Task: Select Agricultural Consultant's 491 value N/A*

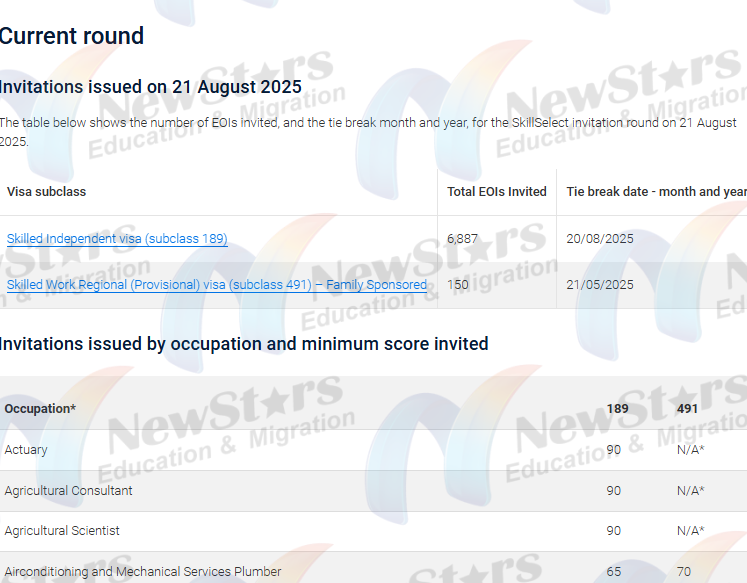Action: coord(691,491)
